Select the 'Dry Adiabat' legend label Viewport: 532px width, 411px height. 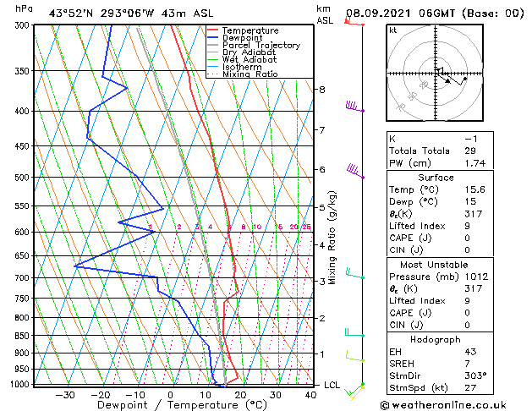(x=249, y=52)
